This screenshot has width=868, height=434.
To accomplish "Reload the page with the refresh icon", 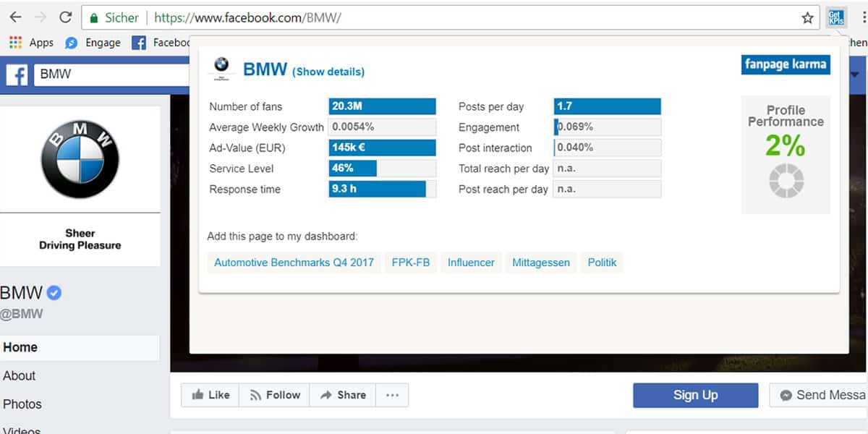I will coord(65,17).
